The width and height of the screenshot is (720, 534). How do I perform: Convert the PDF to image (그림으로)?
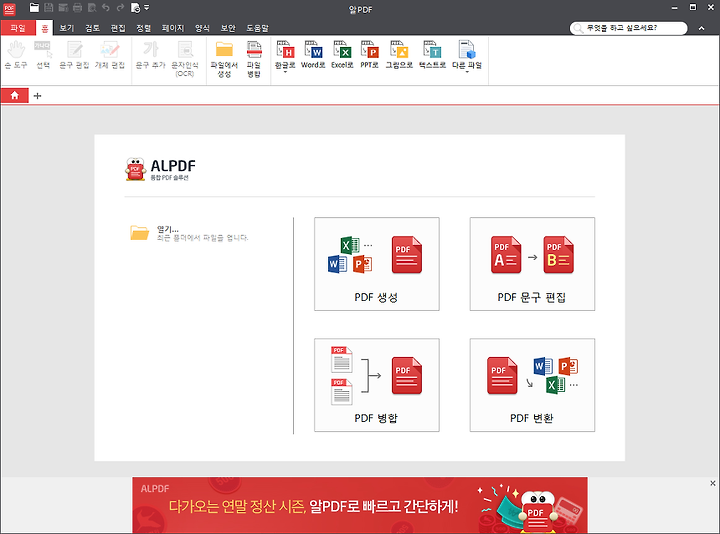[399, 55]
